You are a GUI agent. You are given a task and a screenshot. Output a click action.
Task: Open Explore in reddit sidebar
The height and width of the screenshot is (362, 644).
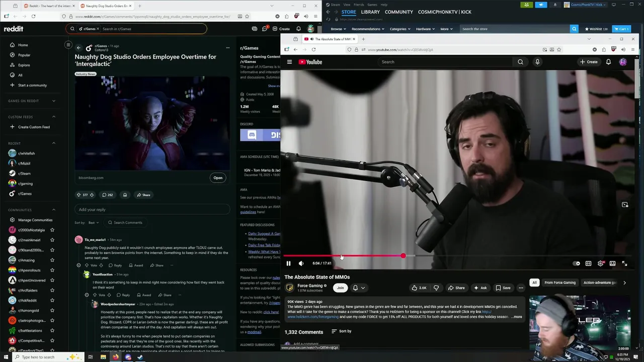pos(24,65)
